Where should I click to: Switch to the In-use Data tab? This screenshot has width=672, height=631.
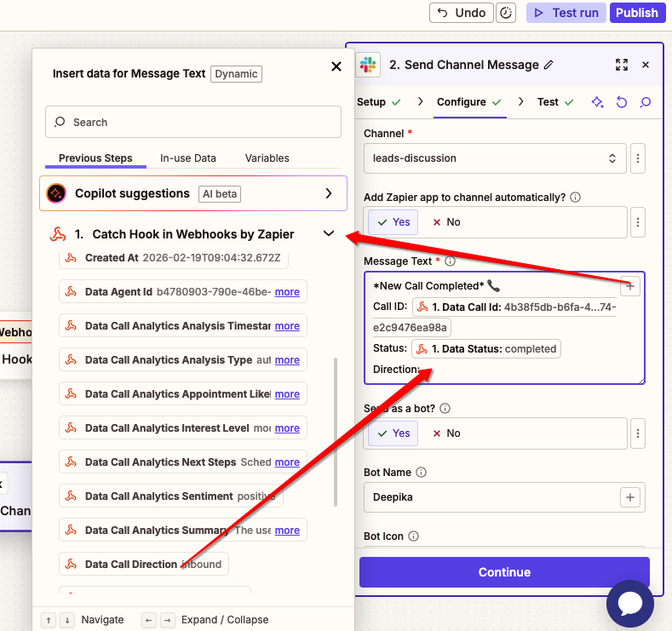[187, 158]
